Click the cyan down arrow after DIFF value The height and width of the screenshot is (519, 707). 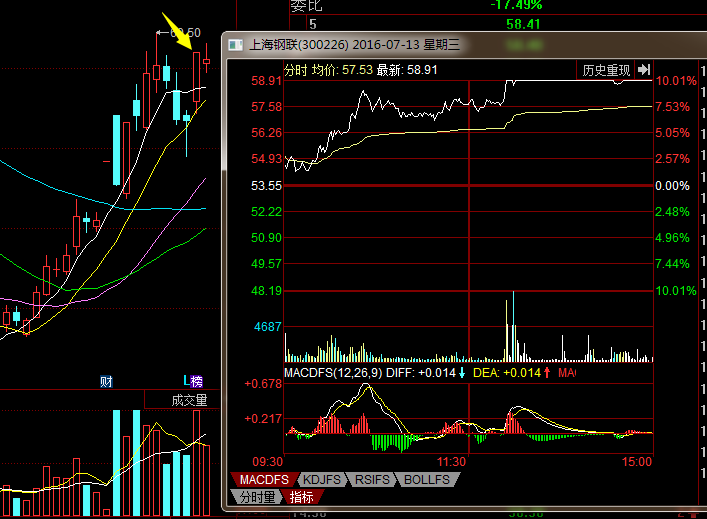pos(462,373)
